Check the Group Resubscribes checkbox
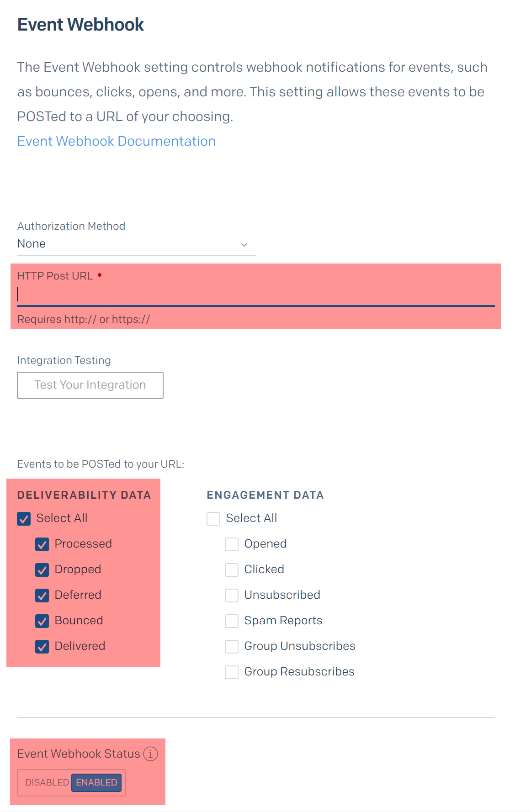Screen dimensions: 531x812 point(232,672)
